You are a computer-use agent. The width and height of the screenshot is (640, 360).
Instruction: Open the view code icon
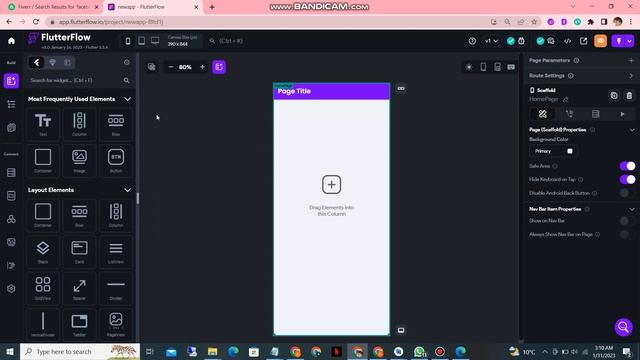pyautogui.click(x=567, y=41)
